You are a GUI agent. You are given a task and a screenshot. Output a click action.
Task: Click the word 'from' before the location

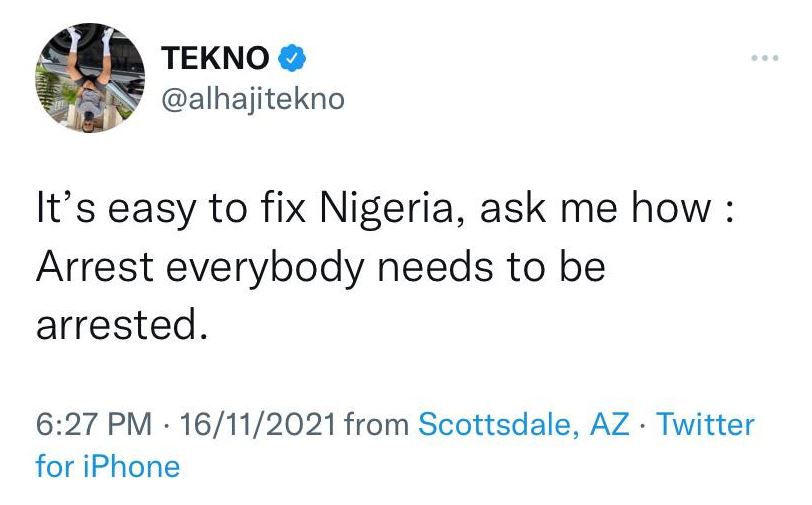tap(375, 423)
